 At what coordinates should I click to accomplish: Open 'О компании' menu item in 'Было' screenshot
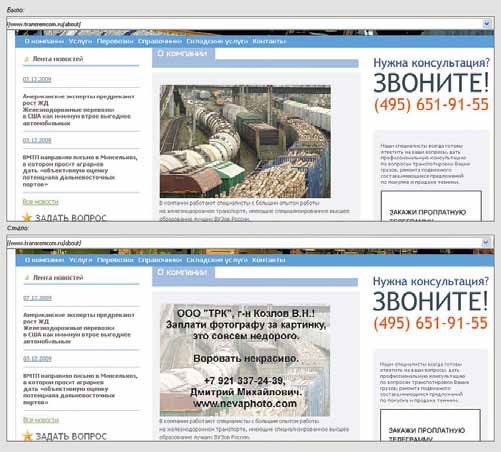pos(44,41)
